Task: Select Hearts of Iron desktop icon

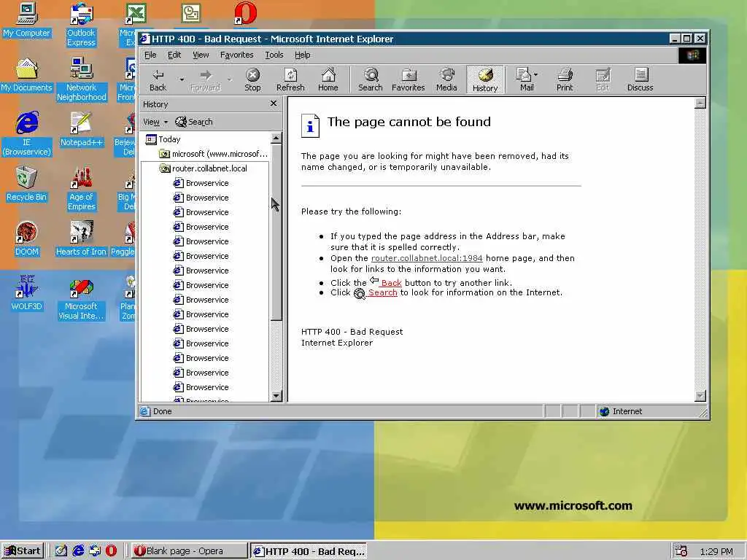Action: click(81, 238)
